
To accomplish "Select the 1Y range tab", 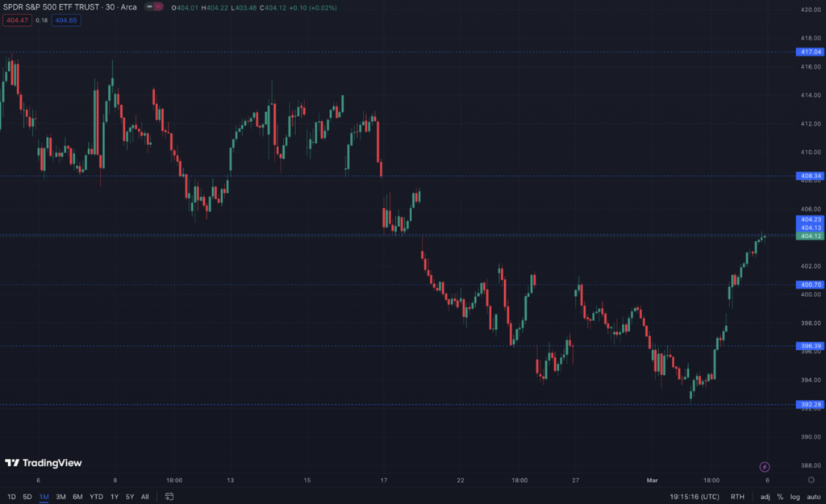I will (x=115, y=497).
